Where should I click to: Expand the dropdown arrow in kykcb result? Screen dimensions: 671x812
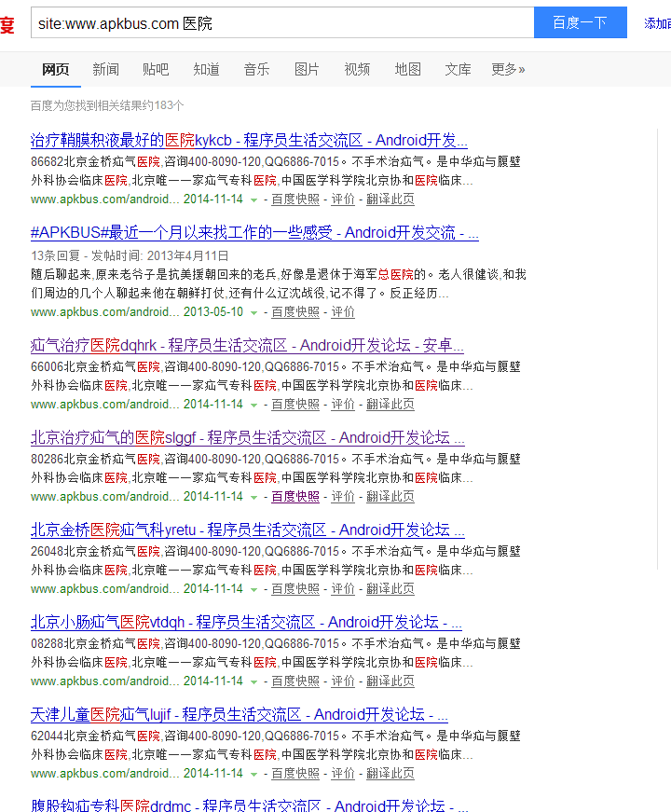tap(253, 200)
